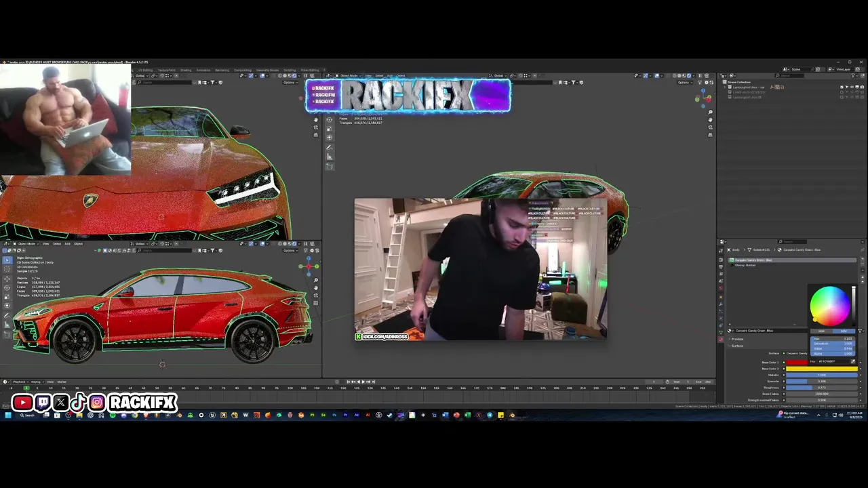Select the Select Box tool in side-view viewport

[x=7, y=260]
